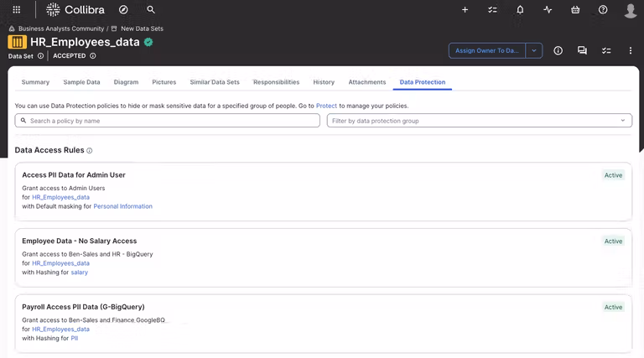Switch to the Responsibilities tab
The width and height of the screenshot is (644, 358).
coord(276,82)
